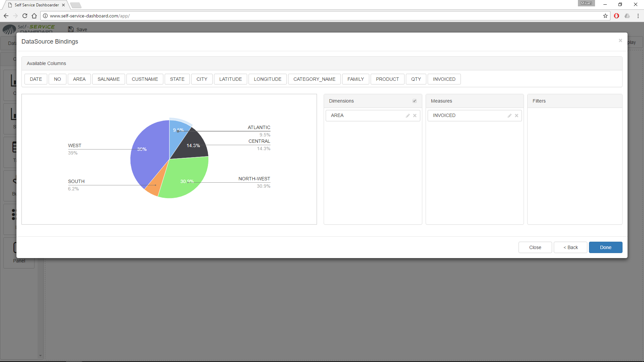This screenshot has height=362, width=644.
Task: Click the Done button to confirm
Action: (605, 247)
